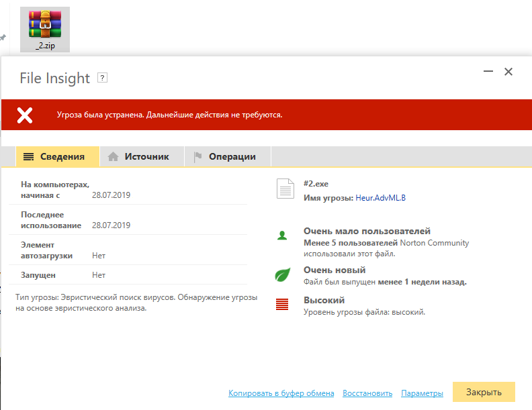The image size is (532, 410).
Task: Click the white X icon in the red alert banner
Action: tap(25, 115)
